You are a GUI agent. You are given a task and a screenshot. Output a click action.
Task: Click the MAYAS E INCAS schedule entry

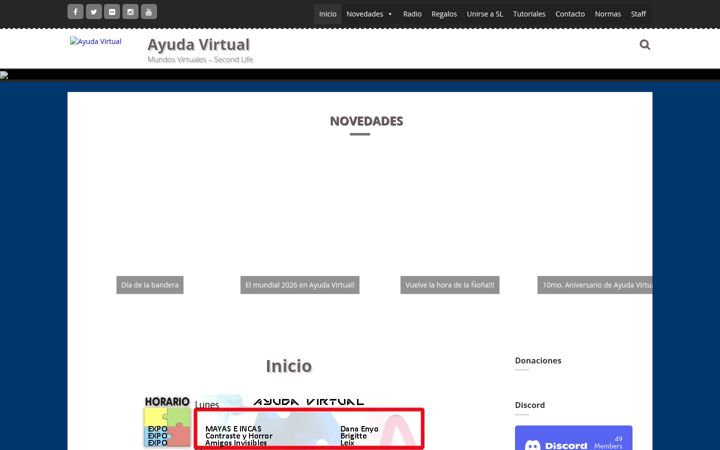(233, 429)
